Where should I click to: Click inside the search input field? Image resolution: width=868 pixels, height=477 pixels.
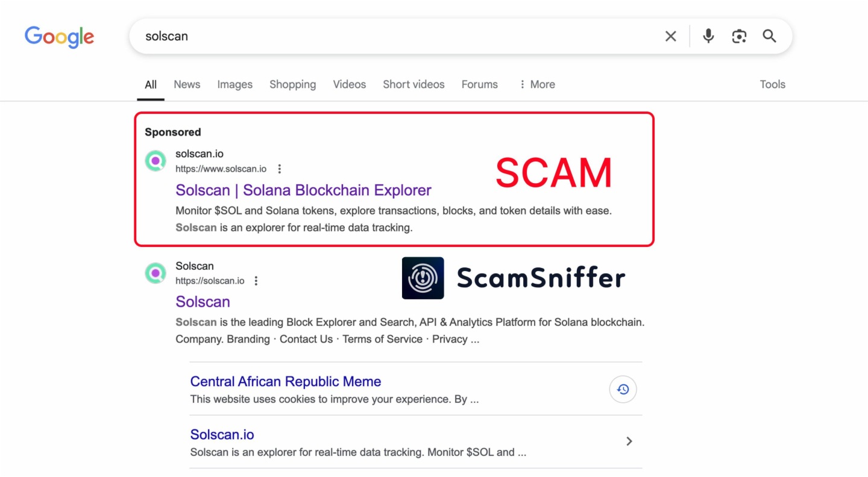tap(362, 36)
